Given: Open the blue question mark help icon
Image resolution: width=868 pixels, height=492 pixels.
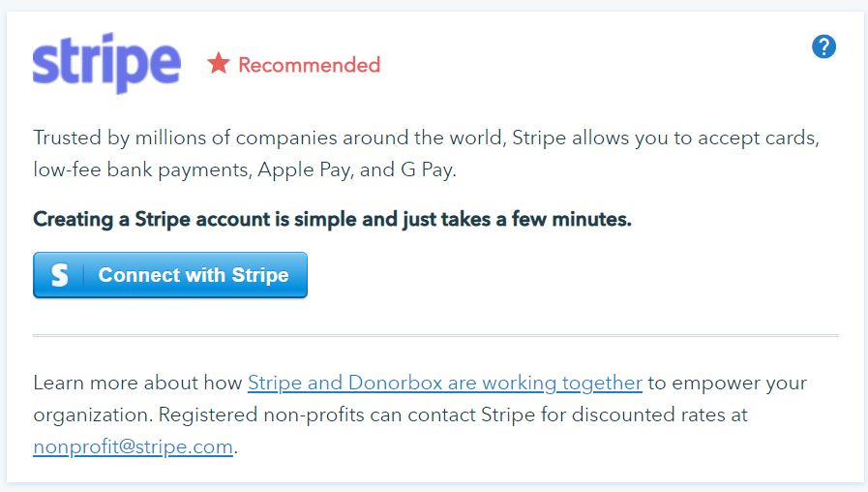Looking at the screenshot, I should click(x=823, y=46).
